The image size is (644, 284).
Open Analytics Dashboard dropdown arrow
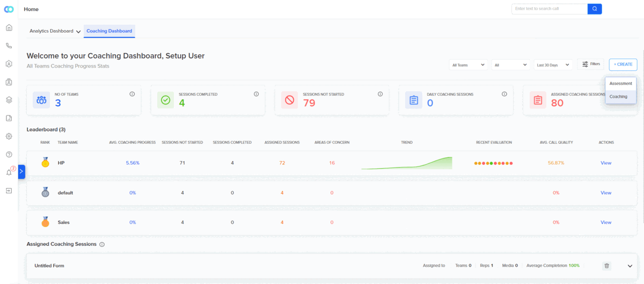coord(78,32)
